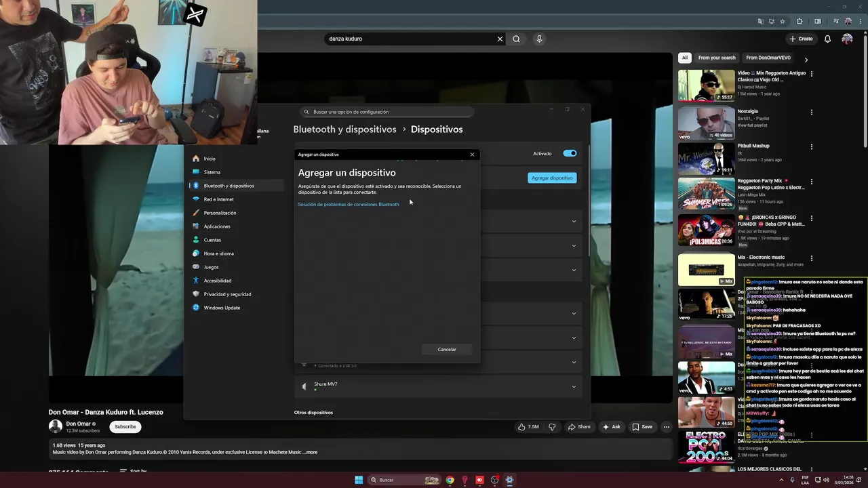Open options for Reggaeton Party Mix
This screenshot has height=488, width=868.
pos(812,182)
